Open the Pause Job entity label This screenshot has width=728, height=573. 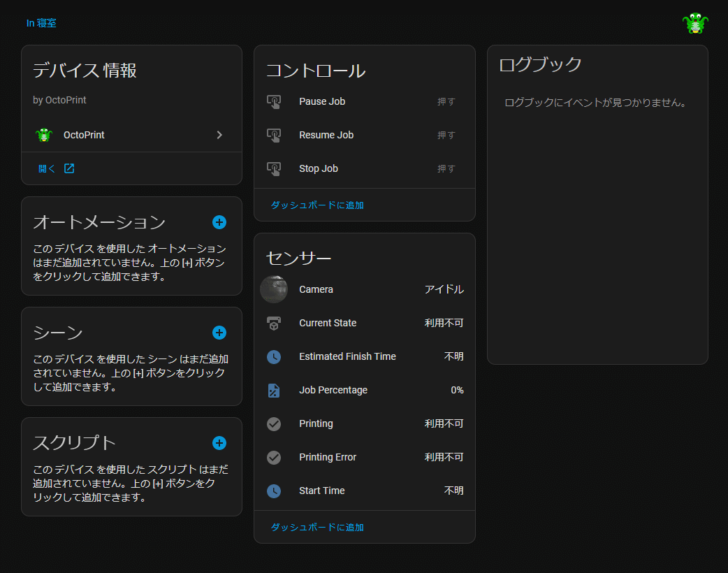click(322, 102)
